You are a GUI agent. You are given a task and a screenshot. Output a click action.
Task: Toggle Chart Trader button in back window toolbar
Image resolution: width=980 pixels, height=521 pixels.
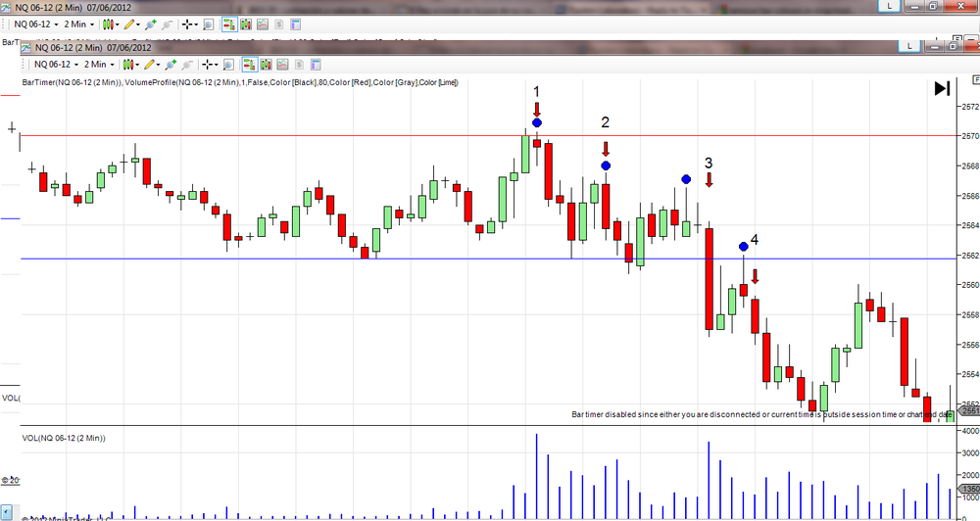point(229,24)
